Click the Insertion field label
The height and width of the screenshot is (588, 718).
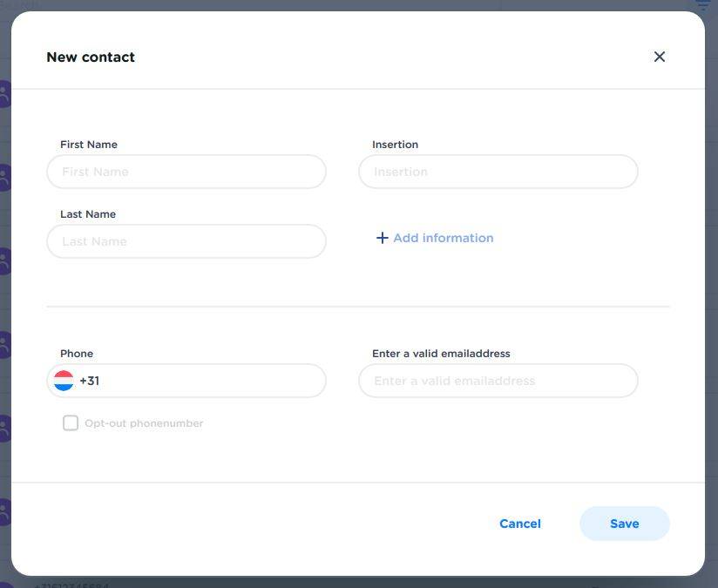[395, 145]
